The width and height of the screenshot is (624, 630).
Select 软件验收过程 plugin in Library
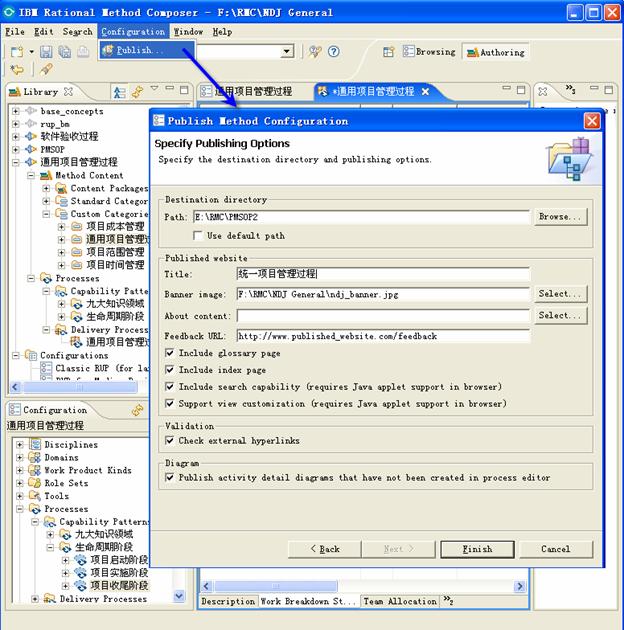click(x=69, y=136)
